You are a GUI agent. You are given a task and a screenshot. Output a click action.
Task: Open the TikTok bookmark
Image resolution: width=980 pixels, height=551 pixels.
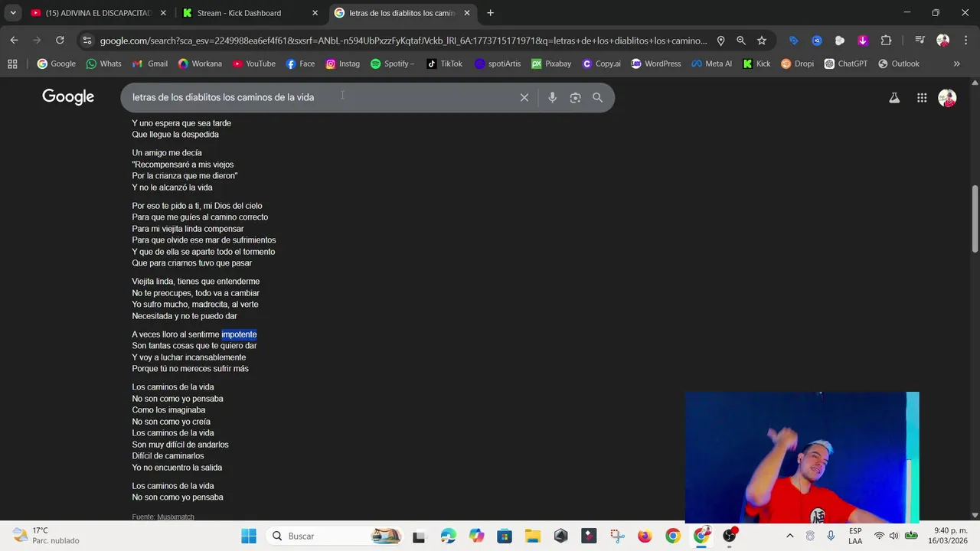pyautogui.click(x=444, y=64)
